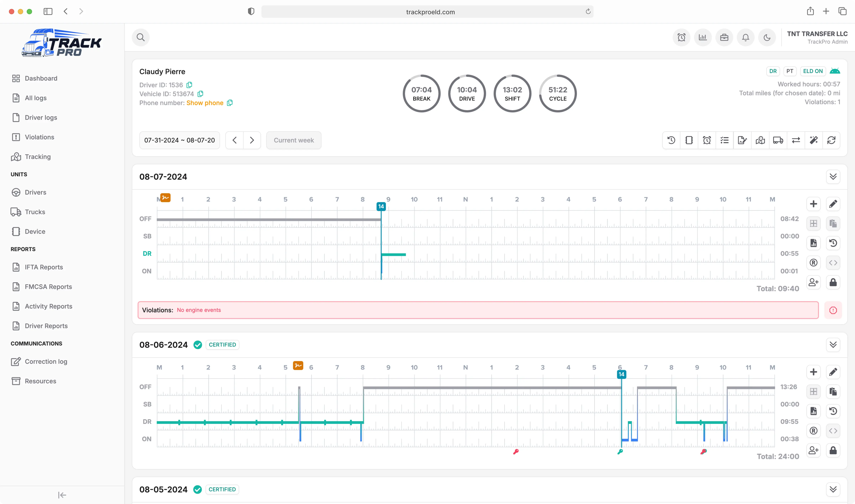Open Violations in sidebar
This screenshot has height=504, width=855.
coord(39,137)
